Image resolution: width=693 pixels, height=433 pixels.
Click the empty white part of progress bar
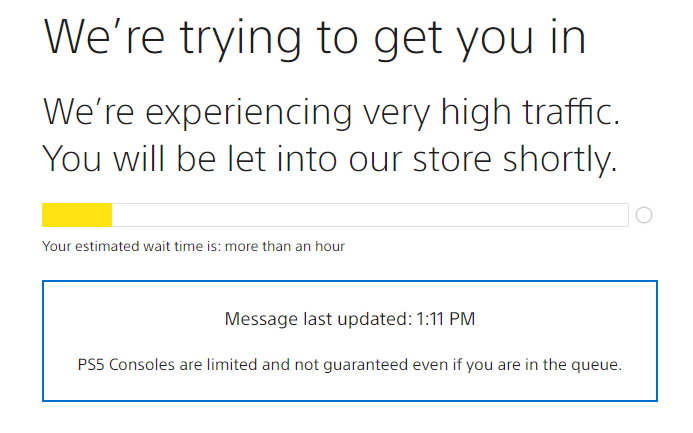(370, 215)
